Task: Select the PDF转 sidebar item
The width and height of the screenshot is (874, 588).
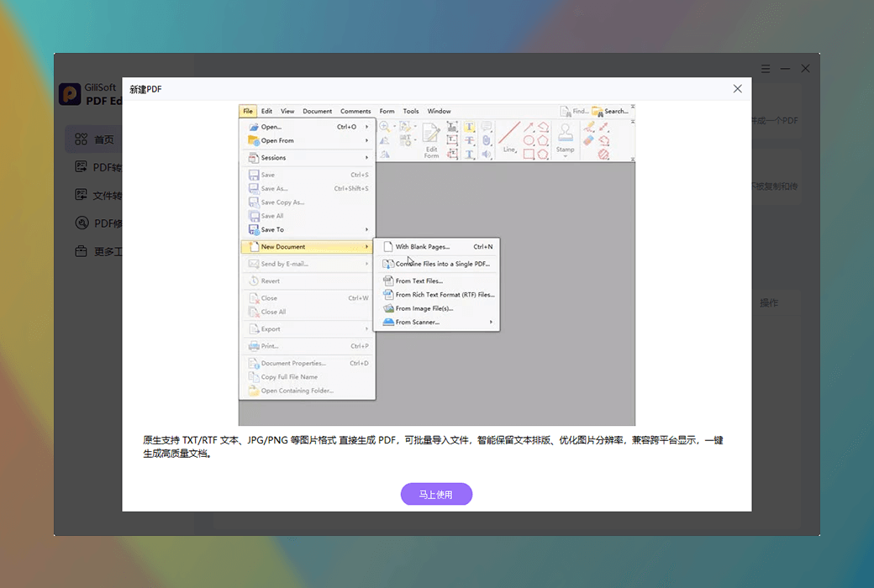Action: pos(98,167)
